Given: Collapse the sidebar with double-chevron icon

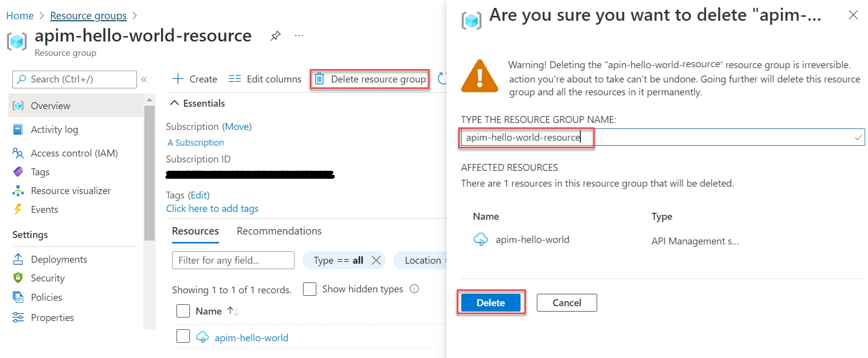Looking at the screenshot, I should [x=144, y=79].
